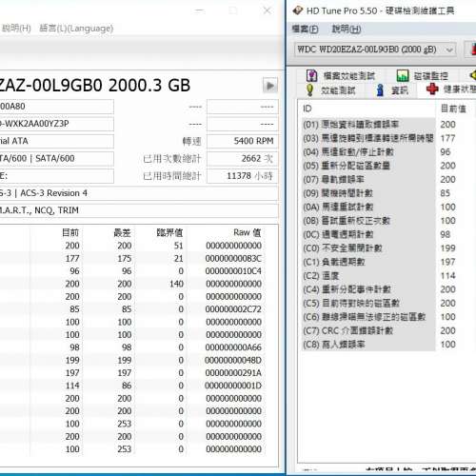The width and height of the screenshot is (476, 476).
Task: Click raw value 0000000291A in CrystalDiskInfo
Action: (x=233, y=373)
